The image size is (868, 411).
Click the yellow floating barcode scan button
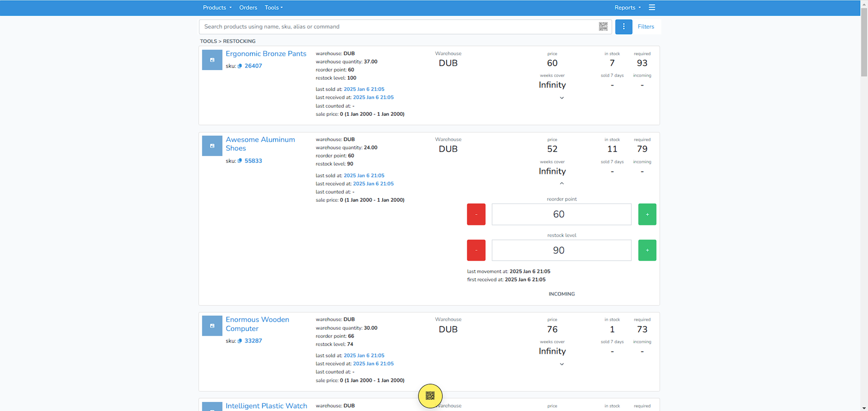click(430, 396)
